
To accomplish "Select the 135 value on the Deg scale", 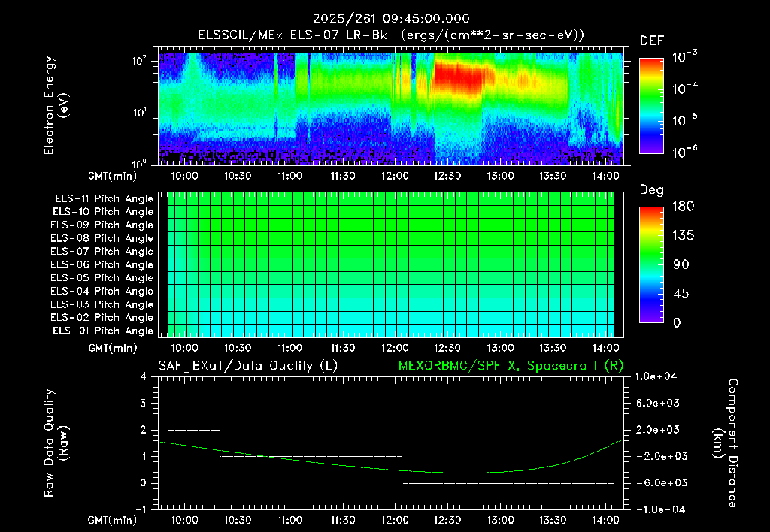I will [x=683, y=235].
